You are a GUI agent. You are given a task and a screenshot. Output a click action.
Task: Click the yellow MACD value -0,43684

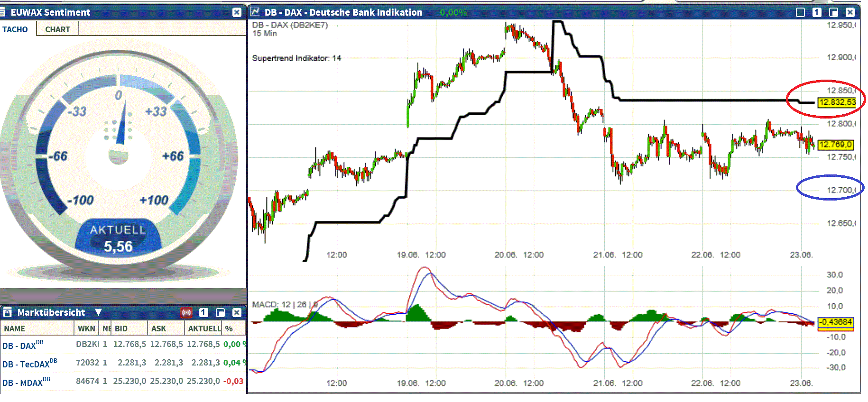[836, 322]
